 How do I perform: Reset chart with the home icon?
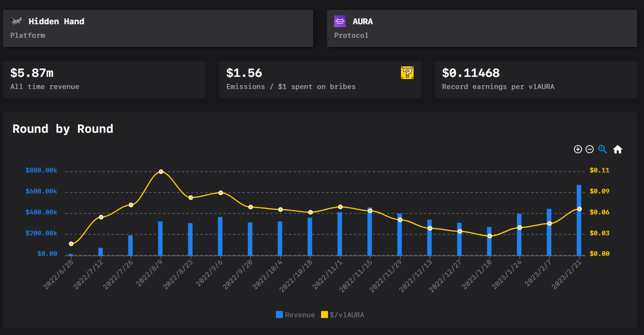click(x=618, y=149)
